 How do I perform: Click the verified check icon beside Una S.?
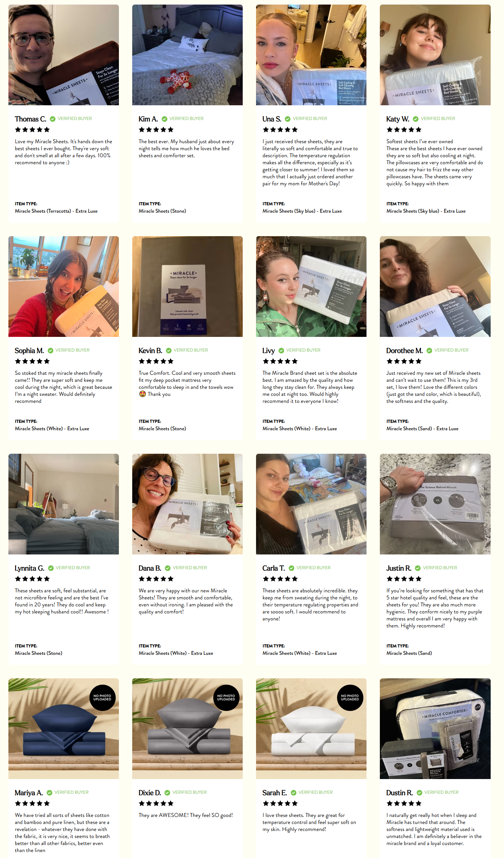click(x=288, y=119)
